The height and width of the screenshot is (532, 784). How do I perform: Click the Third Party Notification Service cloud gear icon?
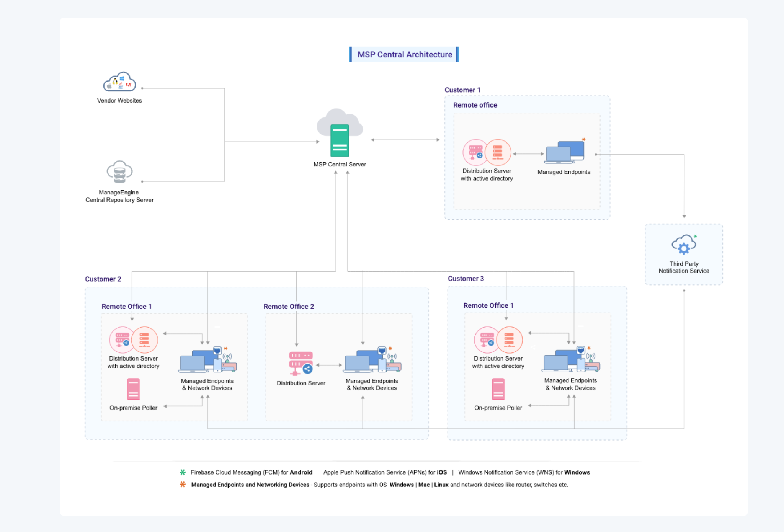[684, 245]
